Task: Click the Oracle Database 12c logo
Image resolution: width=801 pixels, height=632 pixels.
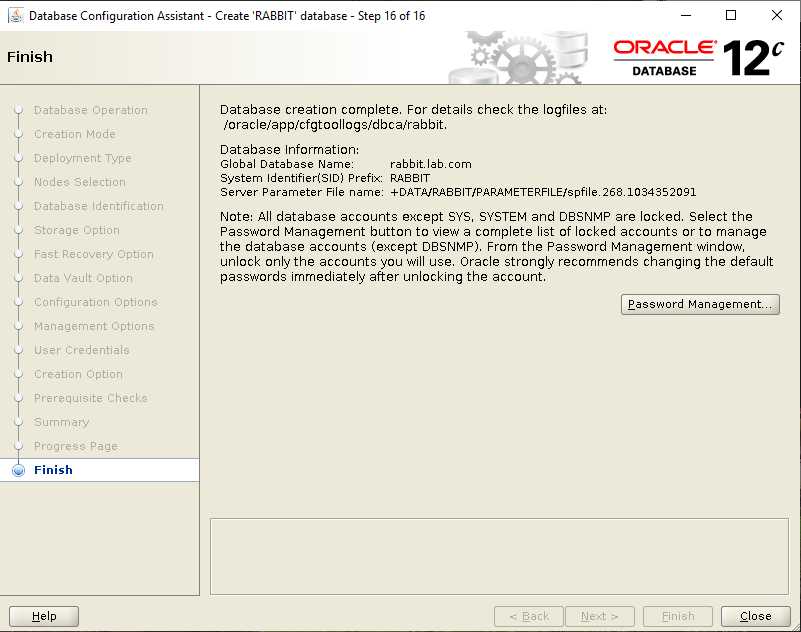Action: [x=698, y=58]
